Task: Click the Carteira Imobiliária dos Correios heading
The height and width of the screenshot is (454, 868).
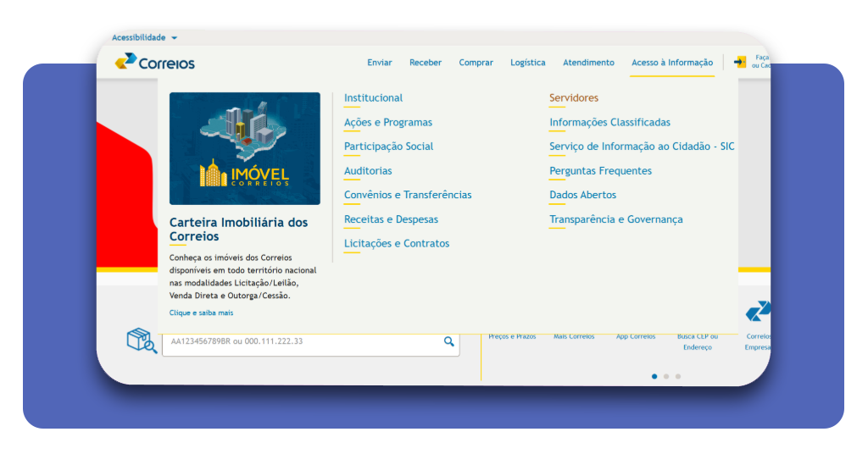Action: pyautogui.click(x=238, y=229)
